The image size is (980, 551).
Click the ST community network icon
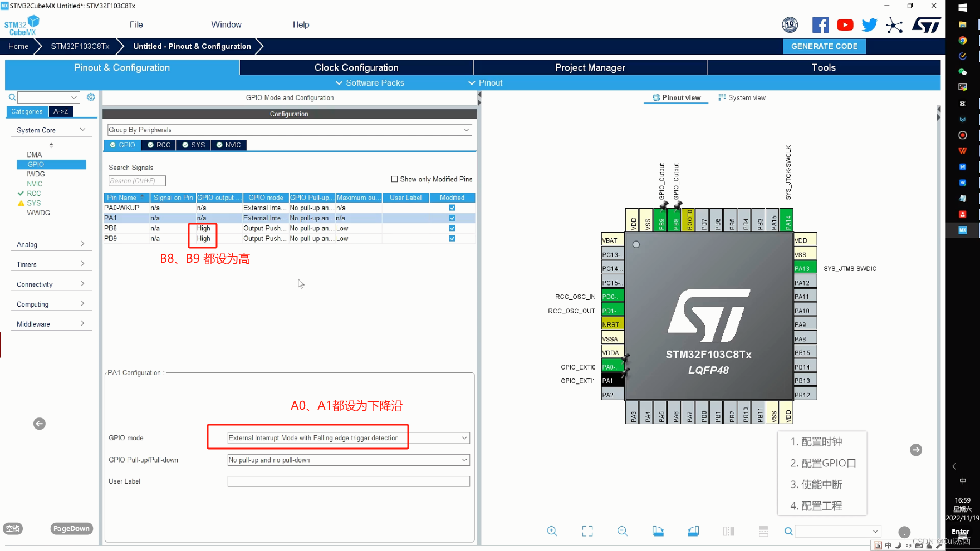[x=894, y=25]
